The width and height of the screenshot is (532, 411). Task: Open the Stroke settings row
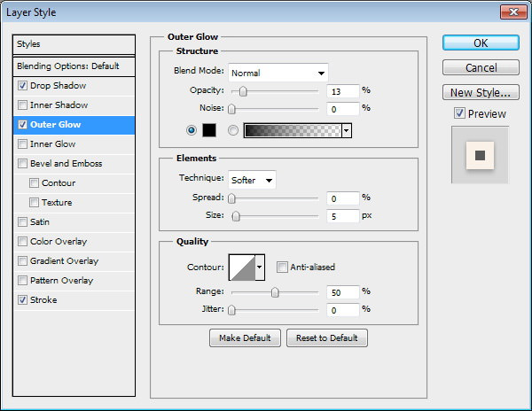click(74, 300)
